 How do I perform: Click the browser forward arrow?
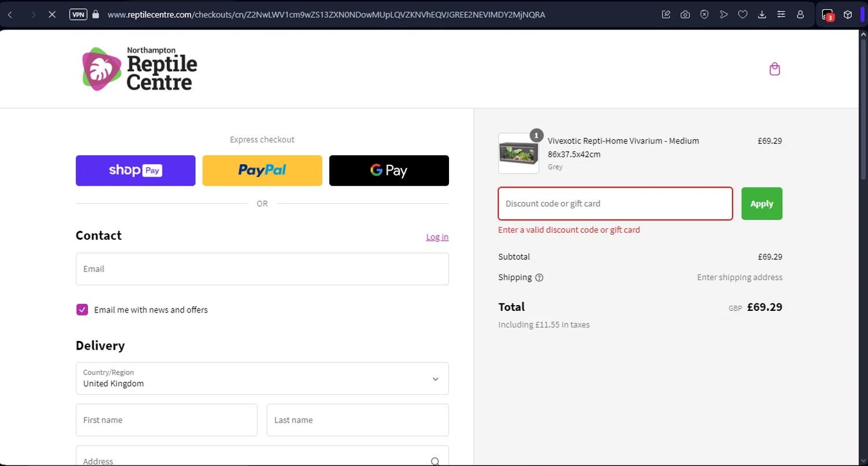(x=33, y=14)
